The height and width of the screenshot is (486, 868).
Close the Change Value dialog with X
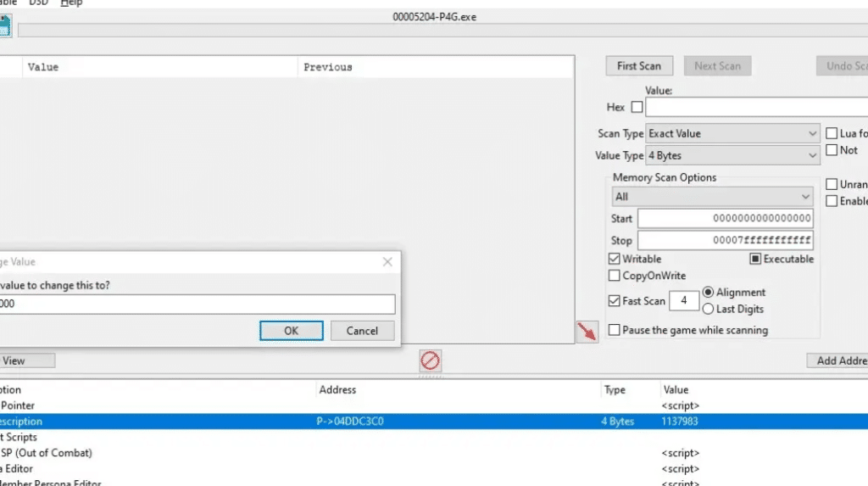pyautogui.click(x=387, y=262)
